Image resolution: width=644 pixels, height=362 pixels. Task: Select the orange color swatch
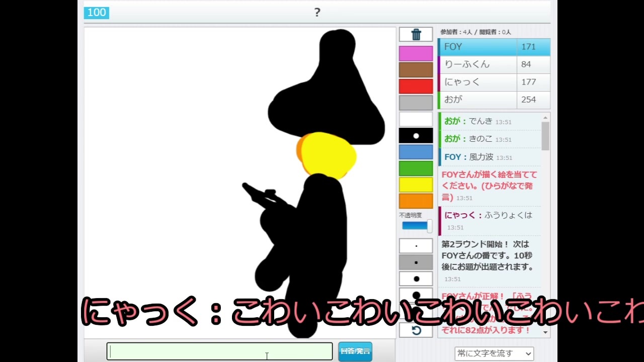click(x=416, y=201)
